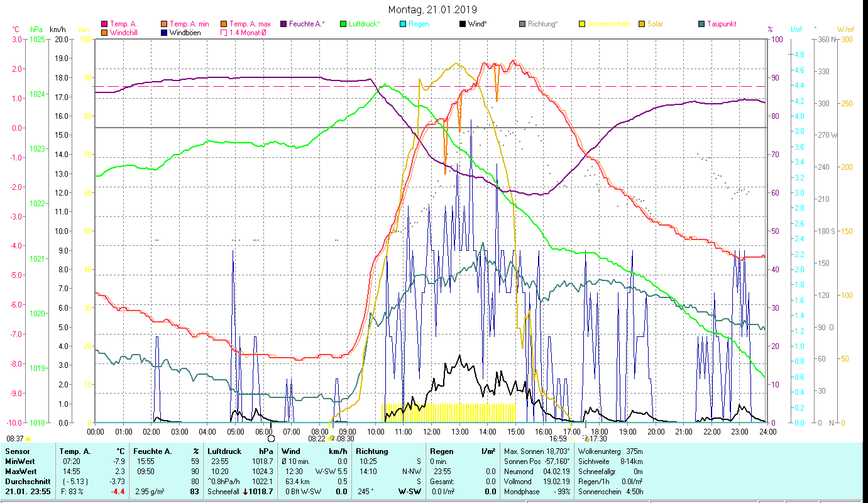Click the 'Durchschnitt' row label
This screenshot has width=868, height=503.
[x=27, y=482]
